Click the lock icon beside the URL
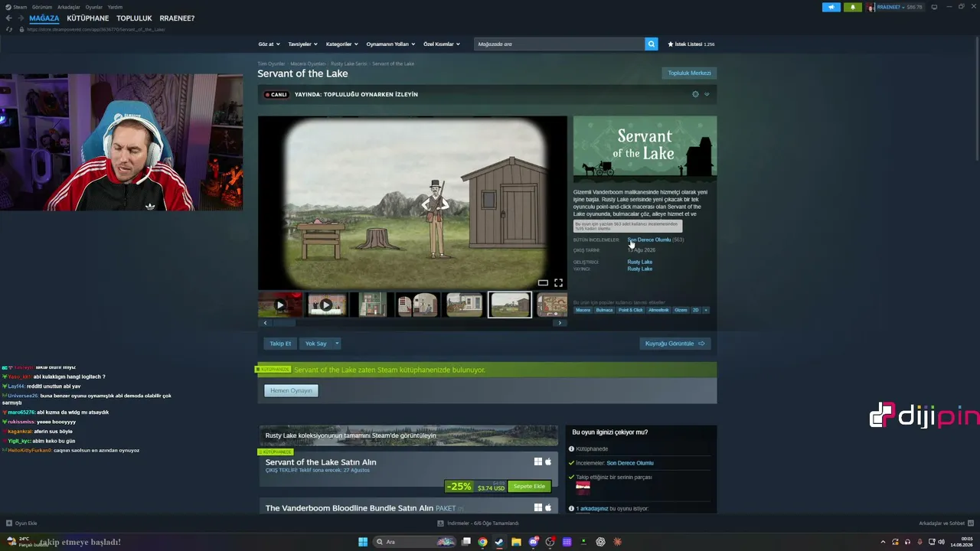The image size is (980, 551). coord(21,29)
